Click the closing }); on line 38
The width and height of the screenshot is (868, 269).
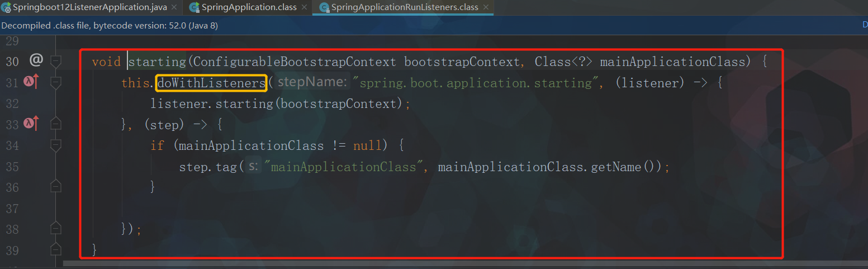point(131,229)
